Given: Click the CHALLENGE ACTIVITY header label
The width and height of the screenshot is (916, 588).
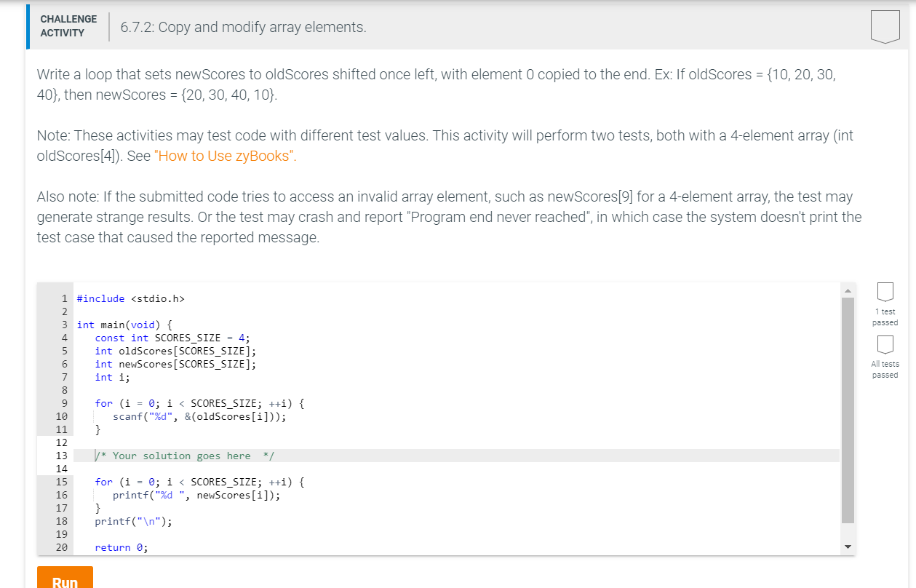Looking at the screenshot, I should (68, 24).
